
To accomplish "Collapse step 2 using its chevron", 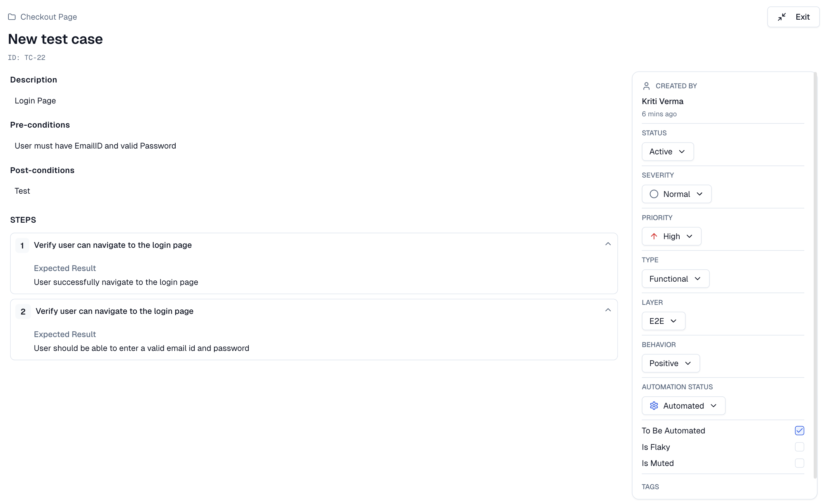I will (x=608, y=310).
